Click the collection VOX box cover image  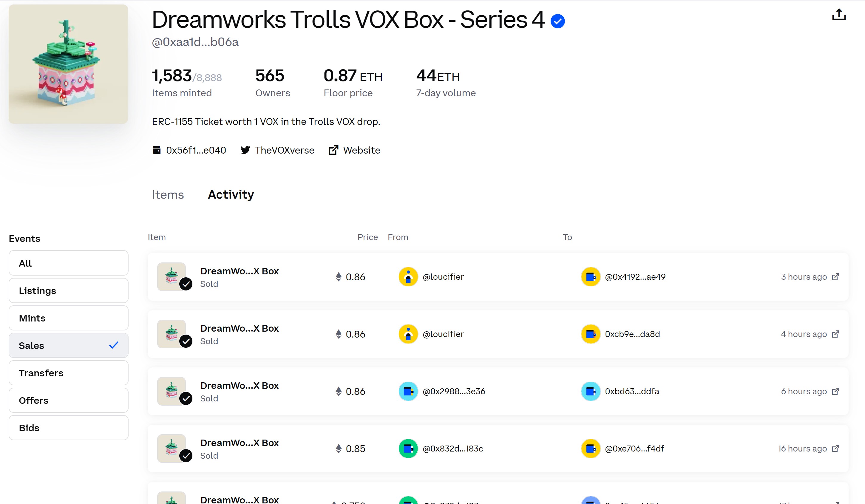(x=68, y=64)
